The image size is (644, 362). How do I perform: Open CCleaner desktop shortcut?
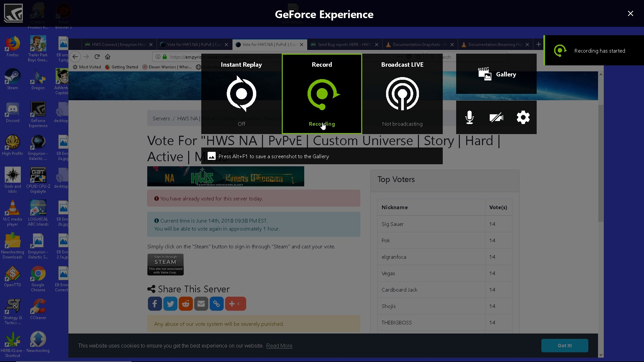(x=38, y=309)
